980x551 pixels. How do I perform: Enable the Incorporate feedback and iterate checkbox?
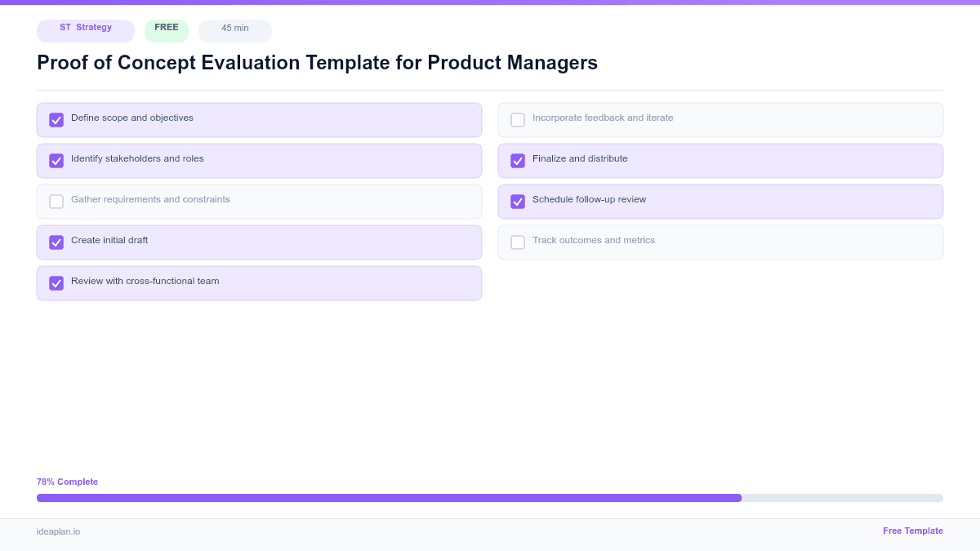[x=517, y=119]
